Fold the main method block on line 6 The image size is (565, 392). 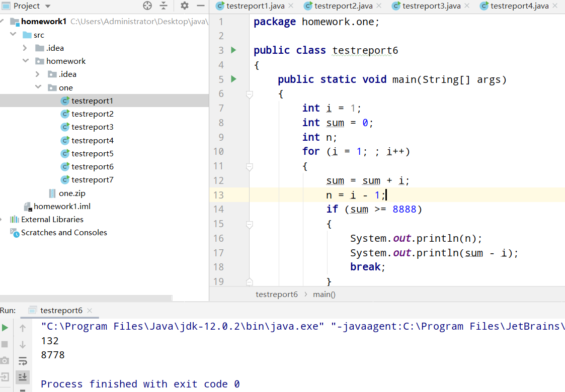[250, 94]
